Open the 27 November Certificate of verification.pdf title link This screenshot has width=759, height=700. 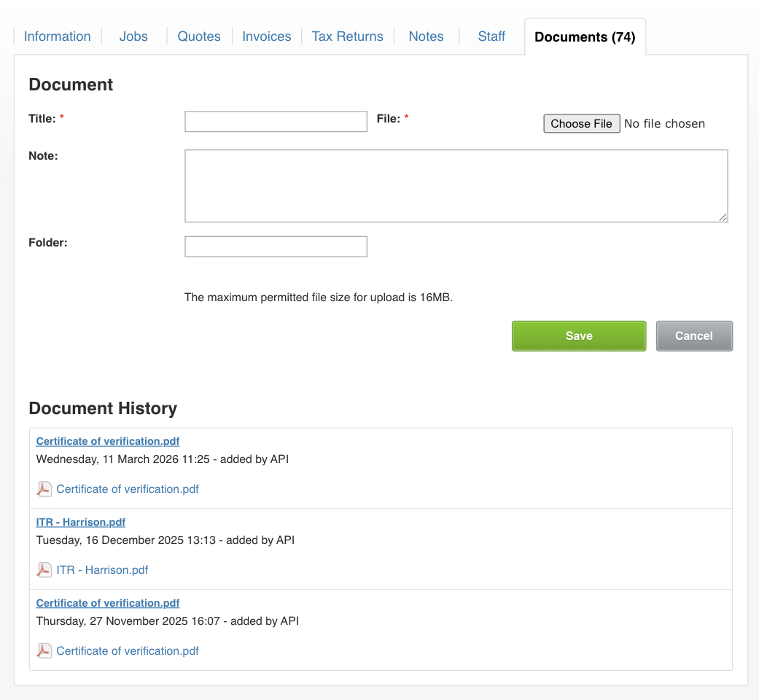[x=107, y=603]
